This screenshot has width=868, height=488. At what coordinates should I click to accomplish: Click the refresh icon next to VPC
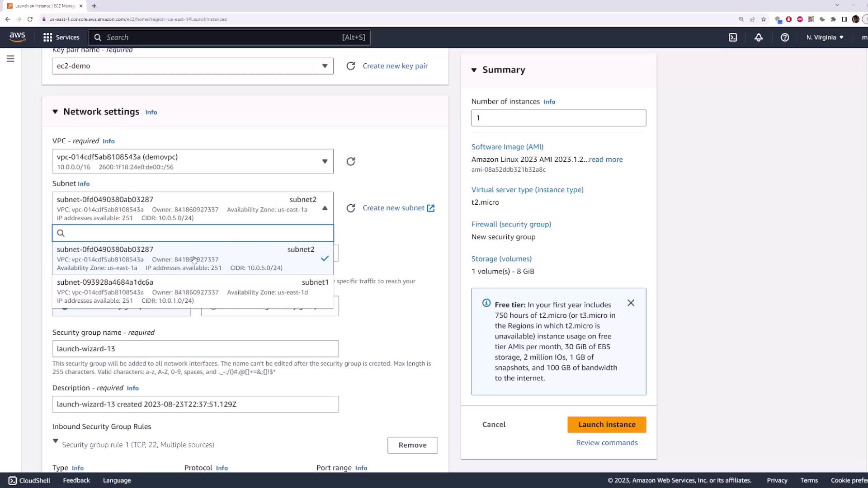[351, 162]
